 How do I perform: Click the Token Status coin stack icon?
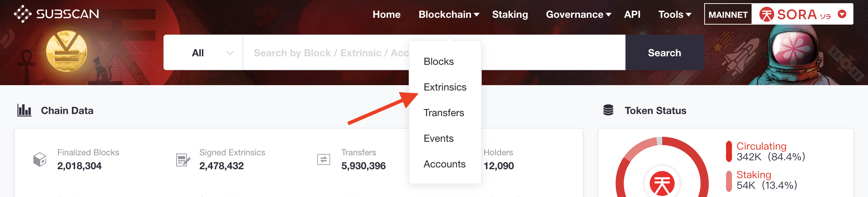click(x=608, y=110)
